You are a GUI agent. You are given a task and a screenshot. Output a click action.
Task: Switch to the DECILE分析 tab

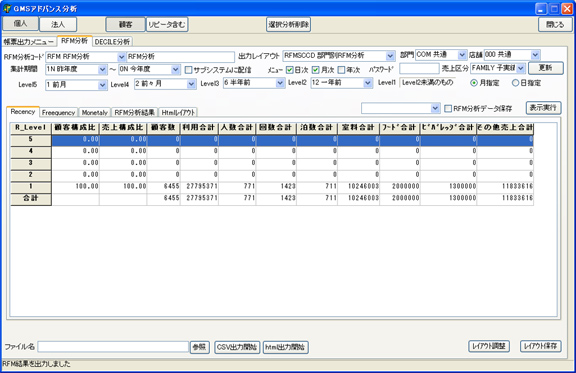click(112, 42)
